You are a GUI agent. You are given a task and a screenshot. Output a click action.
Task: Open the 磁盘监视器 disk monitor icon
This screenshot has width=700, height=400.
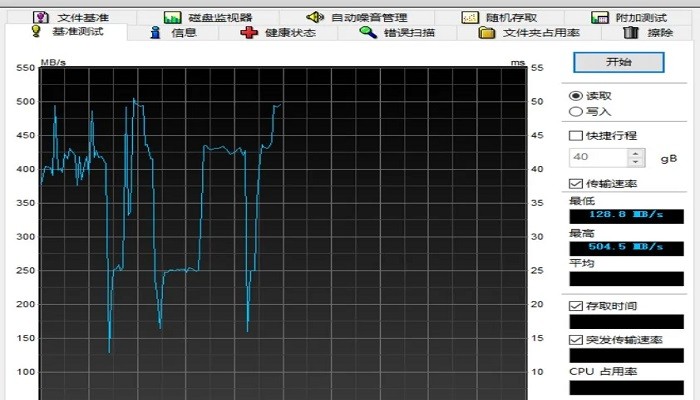(172, 17)
